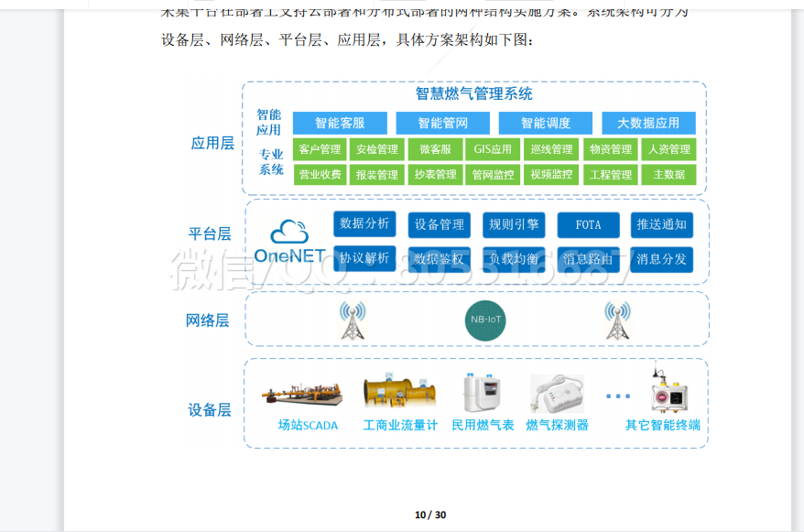Select the 专业系统 row label
The image size is (804, 532).
[x=271, y=162]
